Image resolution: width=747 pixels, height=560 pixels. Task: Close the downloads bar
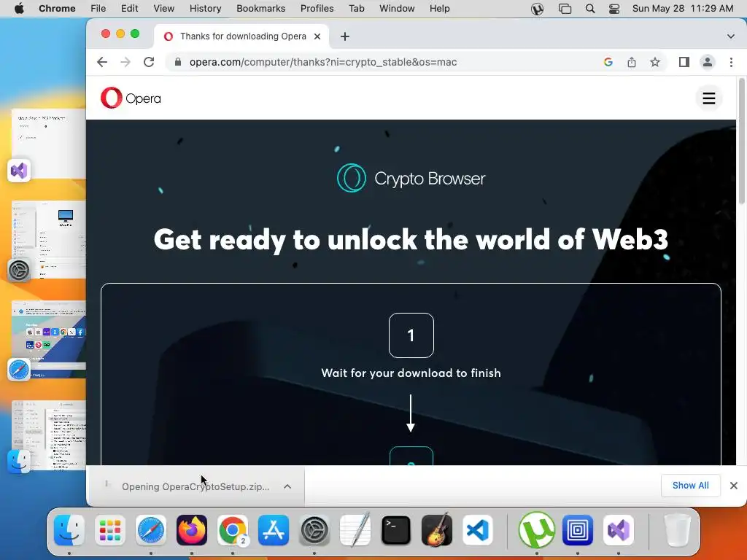(x=734, y=485)
